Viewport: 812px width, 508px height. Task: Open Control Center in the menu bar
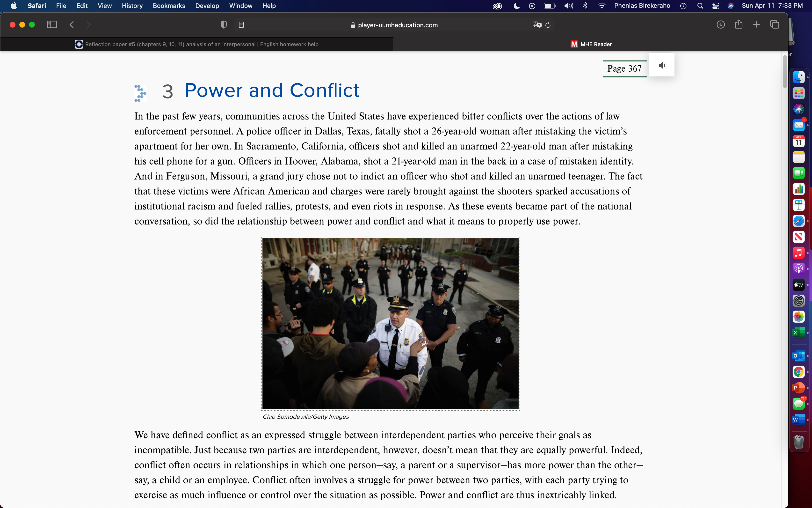click(715, 6)
